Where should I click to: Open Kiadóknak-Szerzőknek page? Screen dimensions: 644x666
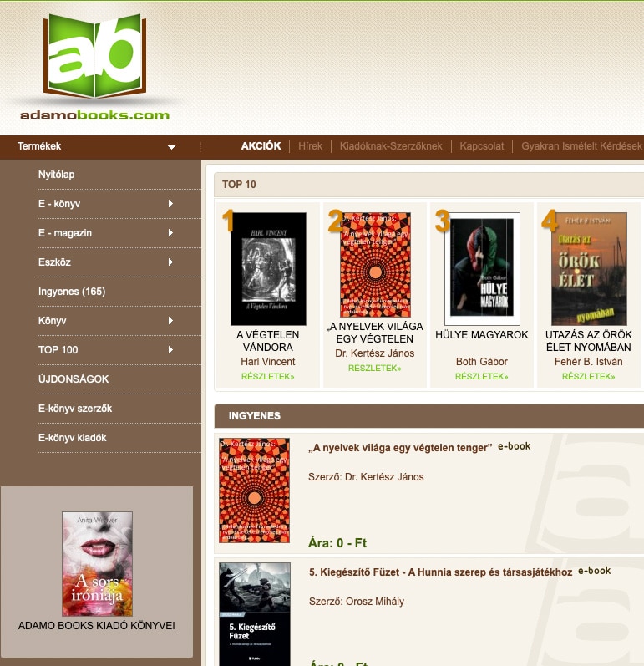point(391,146)
